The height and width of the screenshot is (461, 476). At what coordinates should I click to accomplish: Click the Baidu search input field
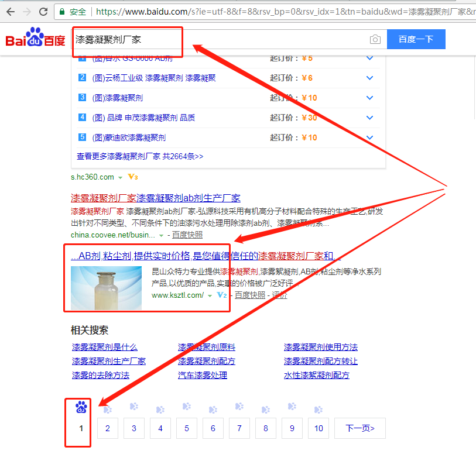(222, 40)
